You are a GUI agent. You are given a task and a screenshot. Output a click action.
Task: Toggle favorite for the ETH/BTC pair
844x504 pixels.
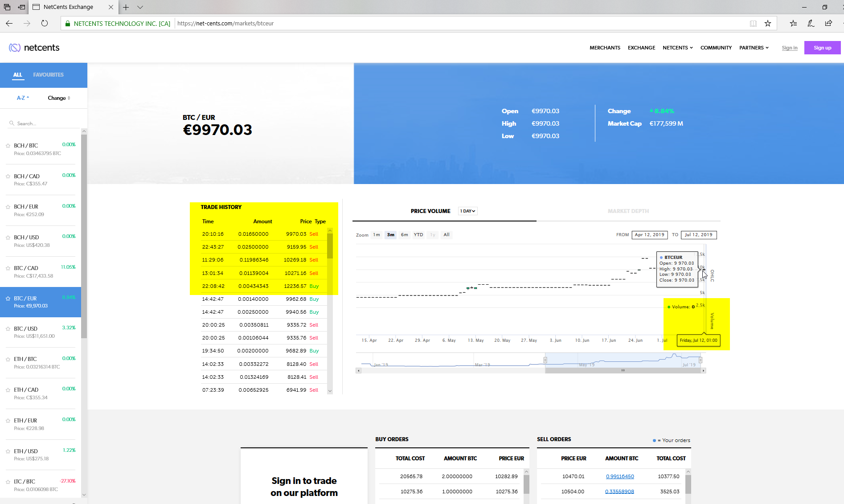[8, 359]
